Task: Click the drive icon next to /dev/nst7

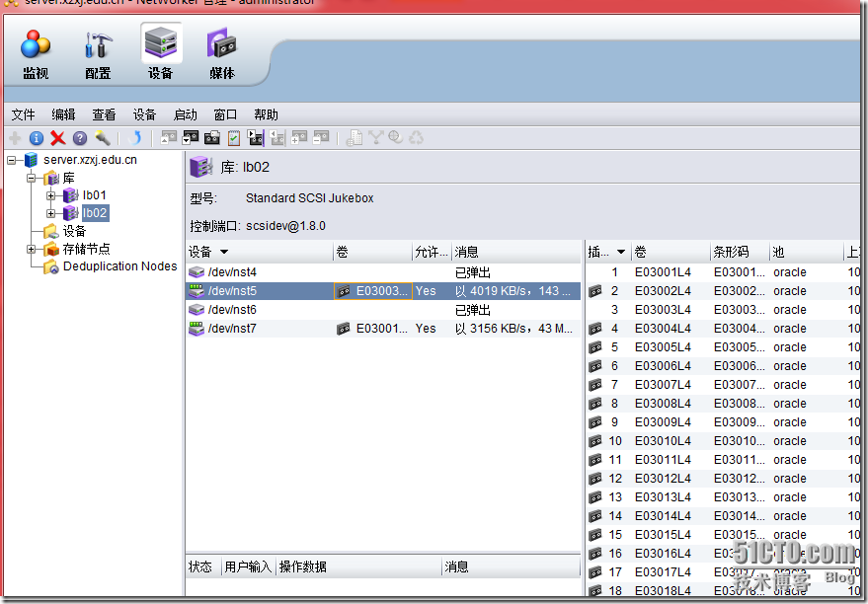Action: [x=197, y=329]
